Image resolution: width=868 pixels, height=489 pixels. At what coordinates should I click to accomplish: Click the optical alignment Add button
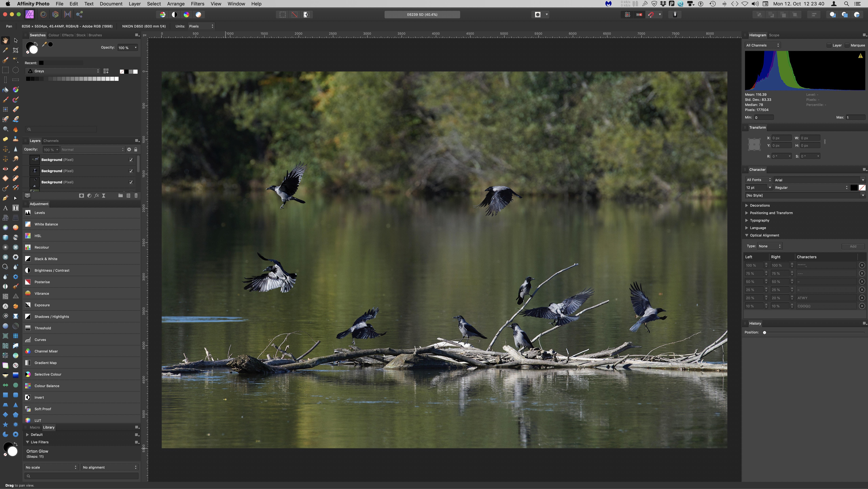coord(853,246)
